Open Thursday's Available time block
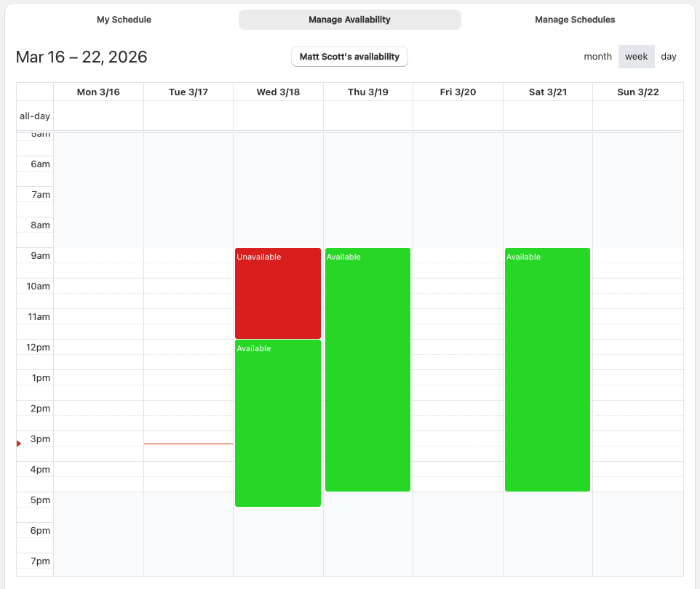The width and height of the screenshot is (700, 589). point(367,369)
